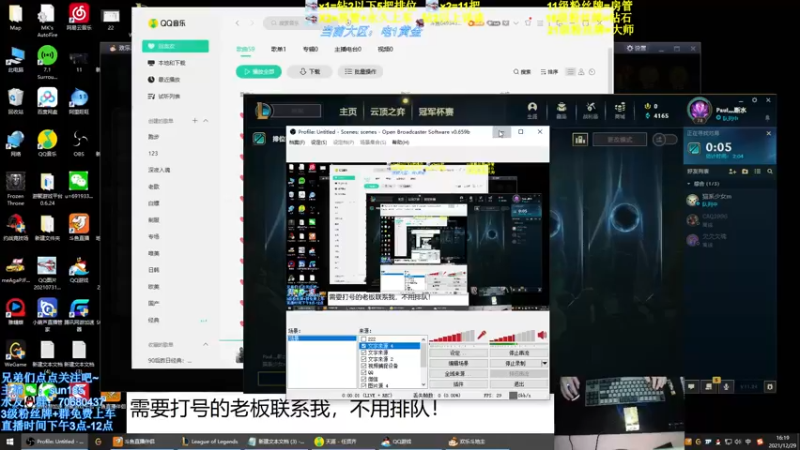Adjust OBS microphone volume meter

click(452, 337)
